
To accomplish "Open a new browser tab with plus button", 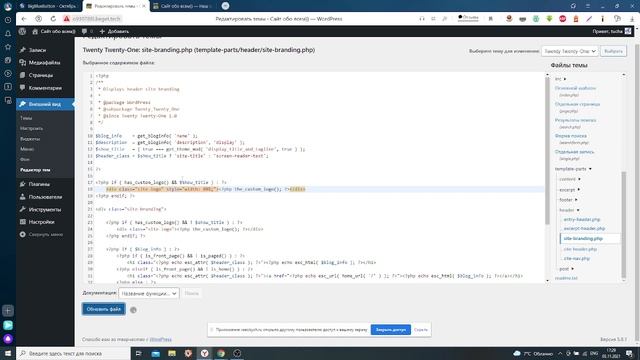I will 225,6.
